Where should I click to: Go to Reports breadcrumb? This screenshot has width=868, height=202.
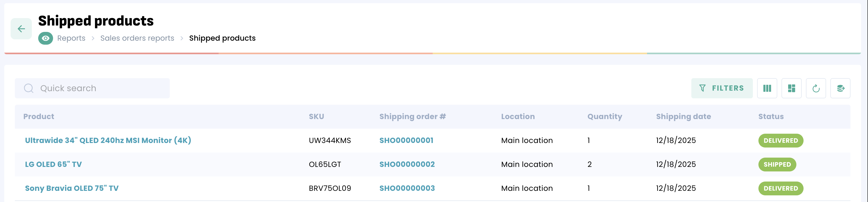[71, 38]
